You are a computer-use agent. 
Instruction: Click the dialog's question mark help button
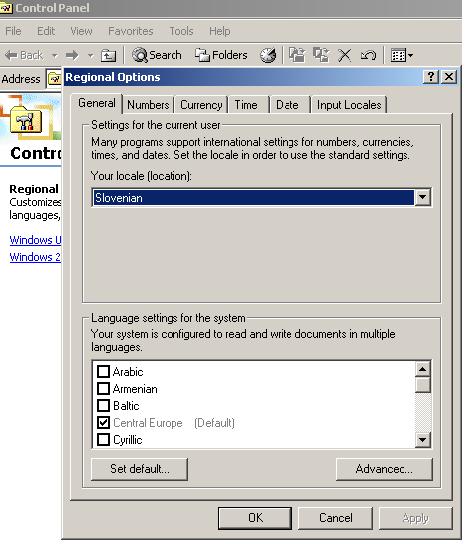(x=431, y=77)
